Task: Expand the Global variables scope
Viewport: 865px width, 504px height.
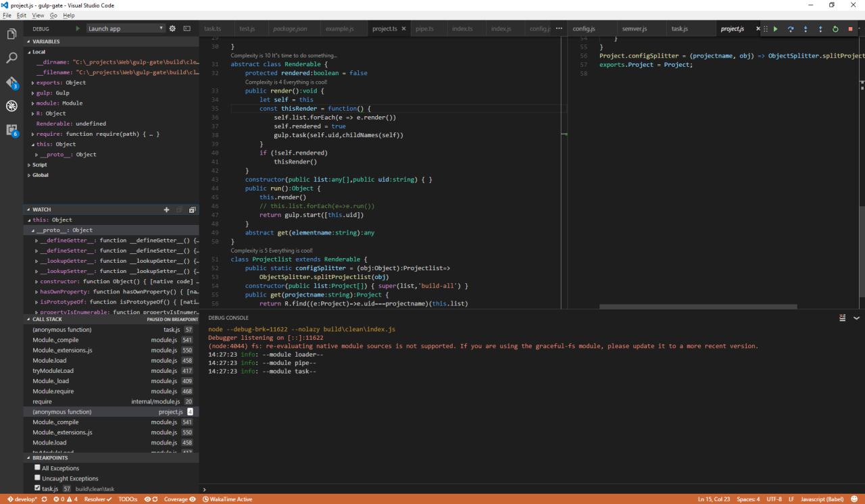Action: (41, 175)
